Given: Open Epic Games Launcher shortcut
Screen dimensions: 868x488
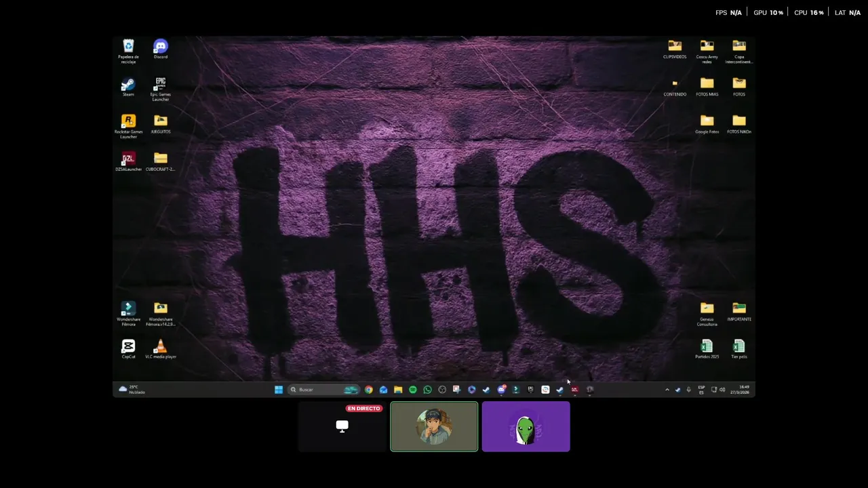Looking at the screenshot, I should pyautogui.click(x=161, y=89).
